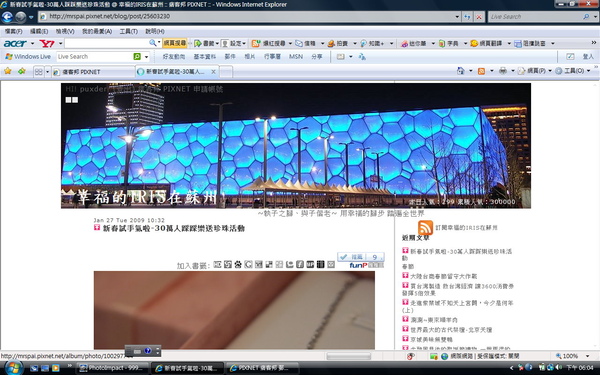Open the 大陸台商春節留守大作戰 recent post link
The image size is (600, 375).
click(443, 276)
